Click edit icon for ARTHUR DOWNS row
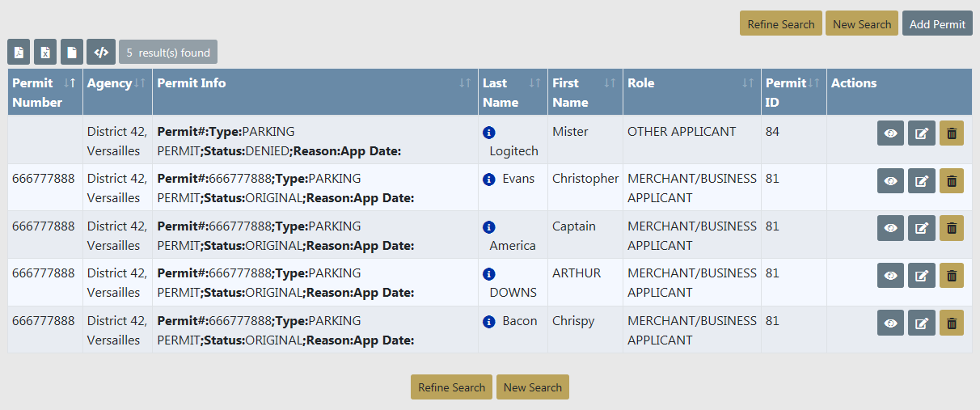The image size is (980, 410). point(921,276)
